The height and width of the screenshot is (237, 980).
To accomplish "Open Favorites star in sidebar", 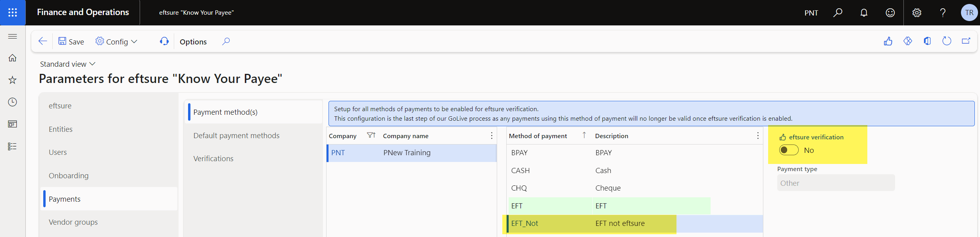I will 13,80.
